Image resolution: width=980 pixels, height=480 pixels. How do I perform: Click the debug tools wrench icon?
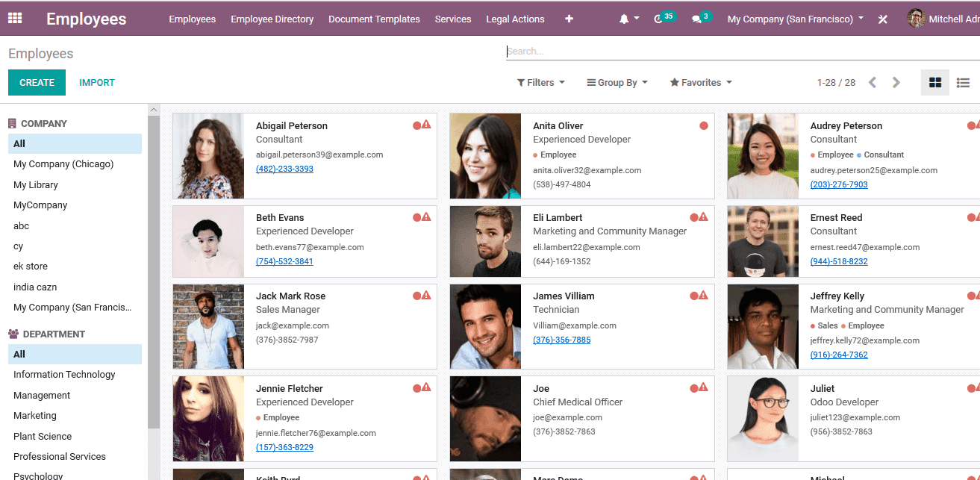tap(883, 19)
